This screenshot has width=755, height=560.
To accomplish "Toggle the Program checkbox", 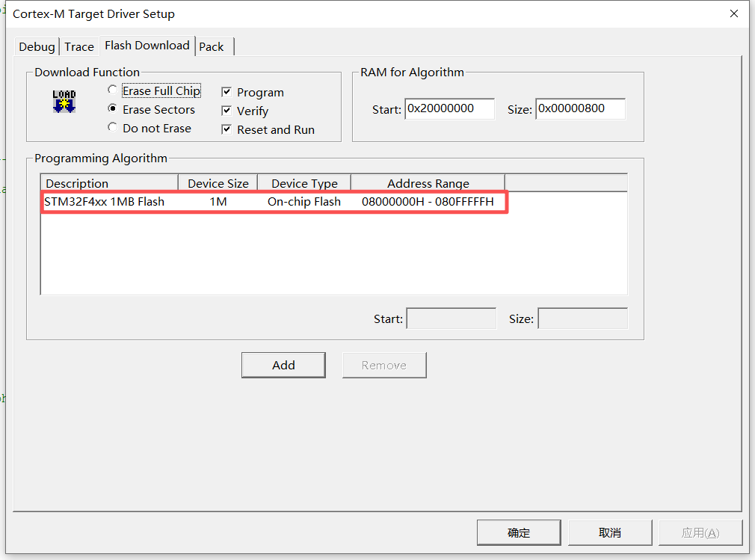I will [226, 92].
